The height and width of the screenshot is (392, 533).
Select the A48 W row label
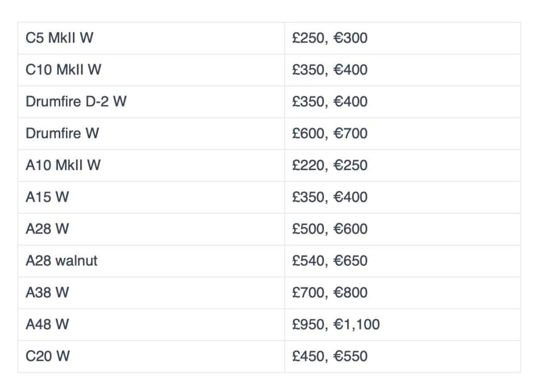pyautogui.click(x=47, y=324)
